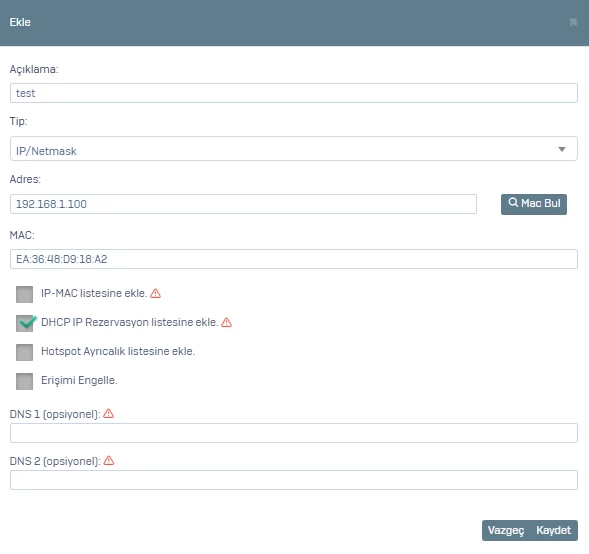Click the dropdown arrow of the Tip field

pos(562,149)
